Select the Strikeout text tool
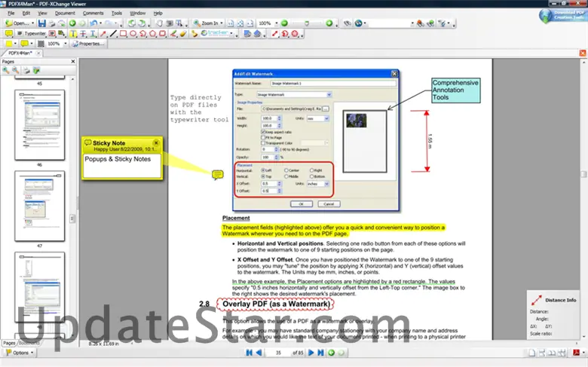 point(83,34)
